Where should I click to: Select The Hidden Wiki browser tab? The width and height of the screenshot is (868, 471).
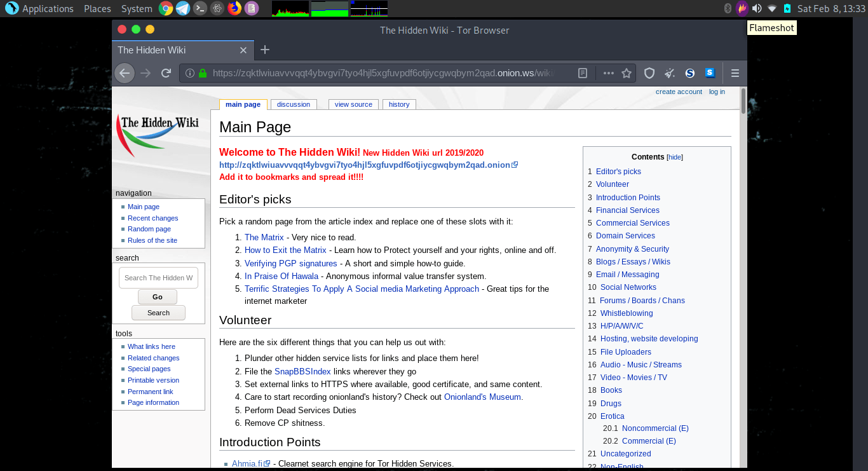tap(183, 50)
